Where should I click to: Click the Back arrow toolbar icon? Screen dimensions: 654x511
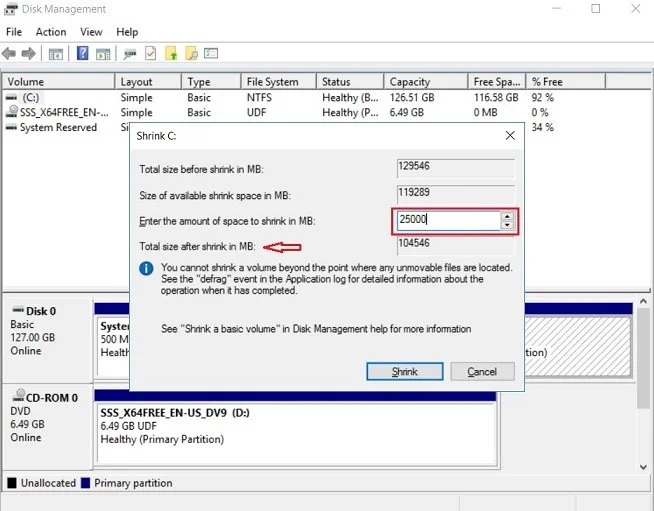click(10, 53)
